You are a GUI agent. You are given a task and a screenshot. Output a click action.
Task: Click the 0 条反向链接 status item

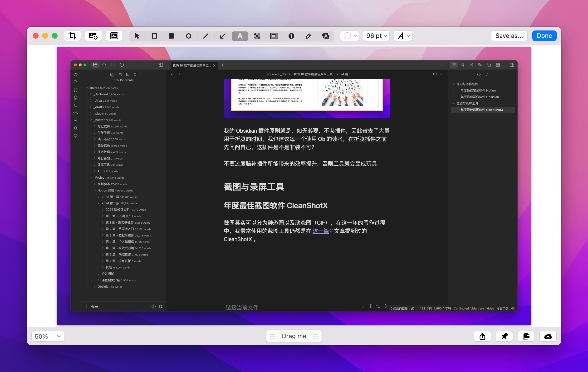point(399,308)
